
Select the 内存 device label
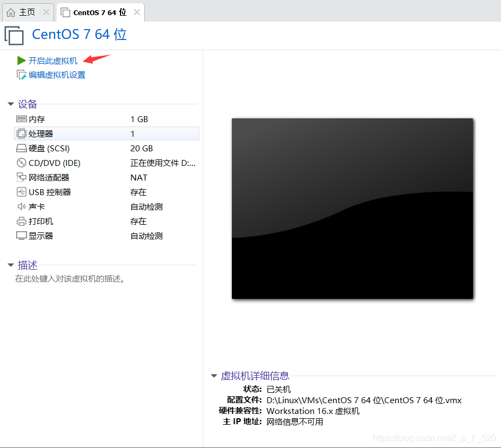(x=37, y=119)
